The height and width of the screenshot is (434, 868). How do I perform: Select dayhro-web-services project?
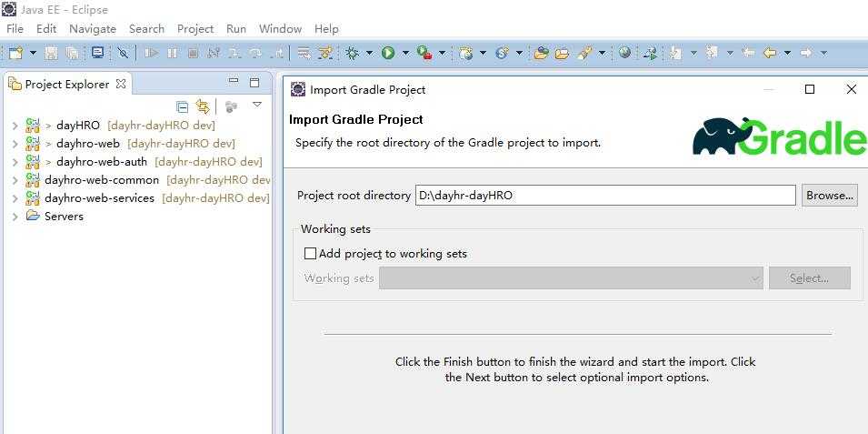pyautogui.click(x=99, y=198)
